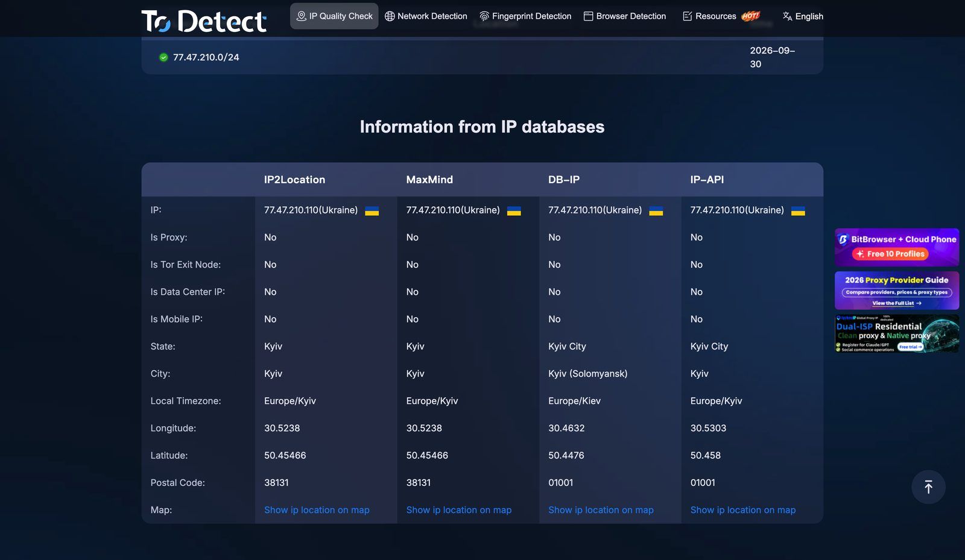Open Browser Detection menu item
Viewport: 965px width, 560px height.
tap(625, 16)
